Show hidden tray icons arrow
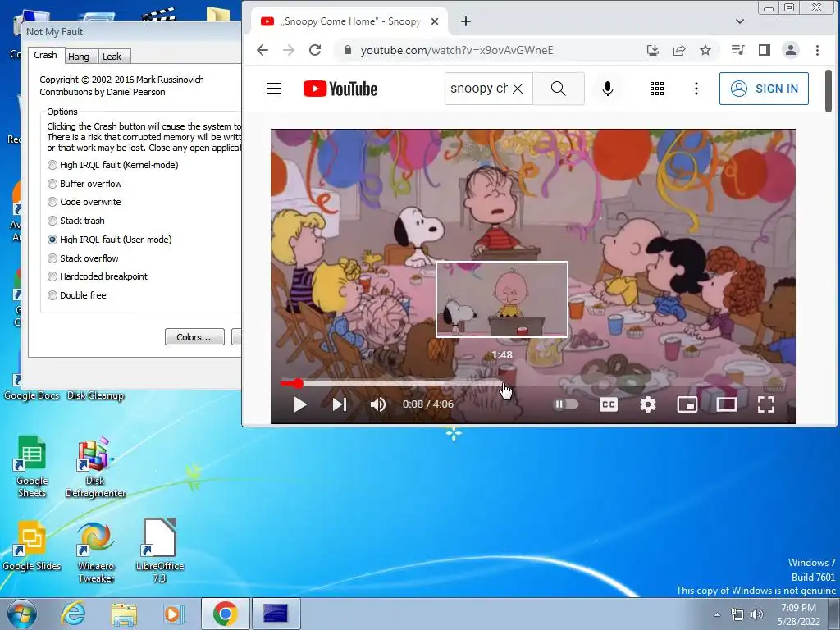The height and width of the screenshot is (630, 840). point(717,614)
